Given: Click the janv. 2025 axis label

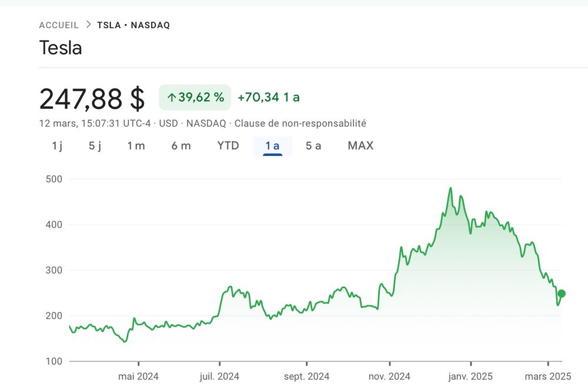Looking at the screenshot, I should (x=470, y=376).
